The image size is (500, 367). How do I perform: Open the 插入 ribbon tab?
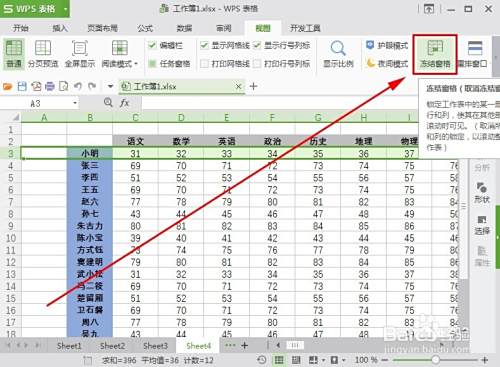click(60, 28)
